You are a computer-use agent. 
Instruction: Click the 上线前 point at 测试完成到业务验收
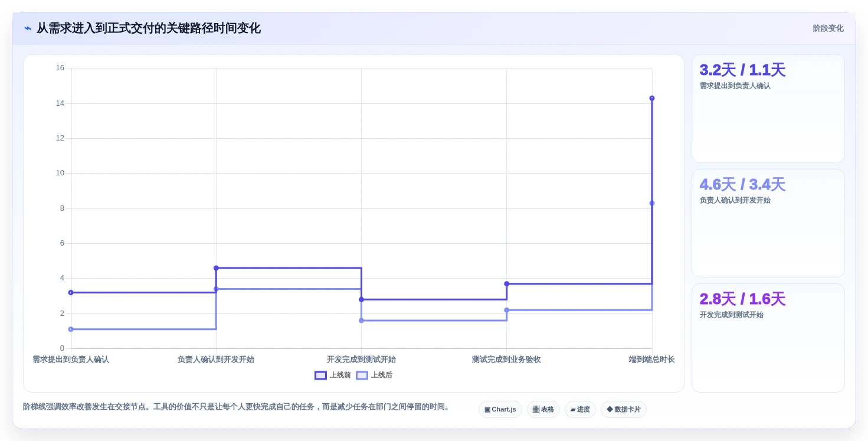[x=507, y=284]
